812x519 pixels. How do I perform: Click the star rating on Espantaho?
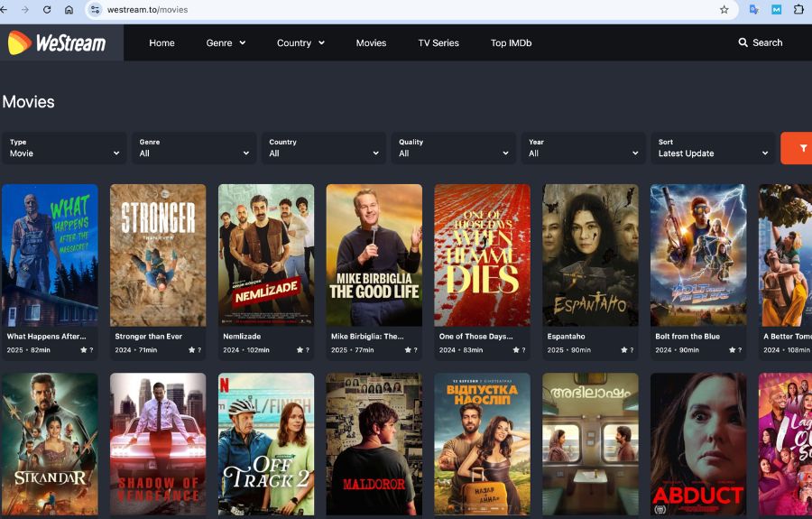click(628, 350)
